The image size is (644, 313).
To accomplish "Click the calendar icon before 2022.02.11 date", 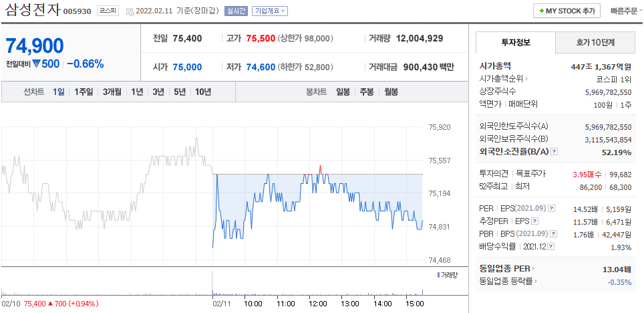I will click(130, 11).
